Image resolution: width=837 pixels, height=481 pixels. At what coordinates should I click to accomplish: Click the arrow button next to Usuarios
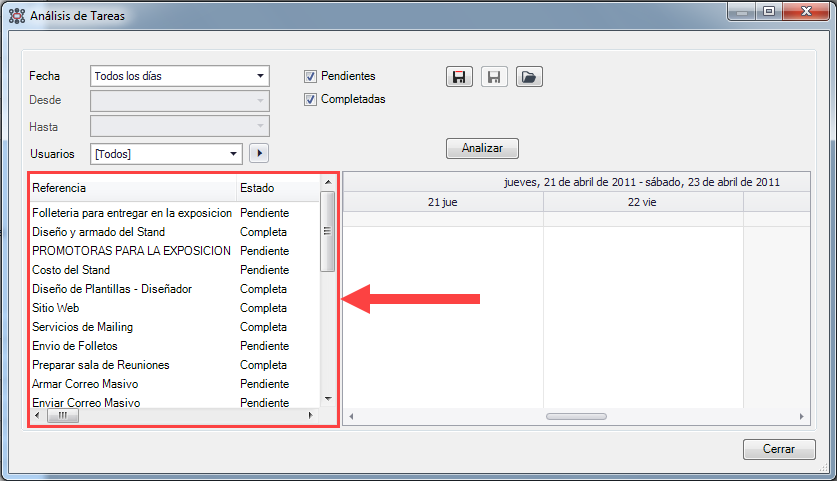point(259,153)
